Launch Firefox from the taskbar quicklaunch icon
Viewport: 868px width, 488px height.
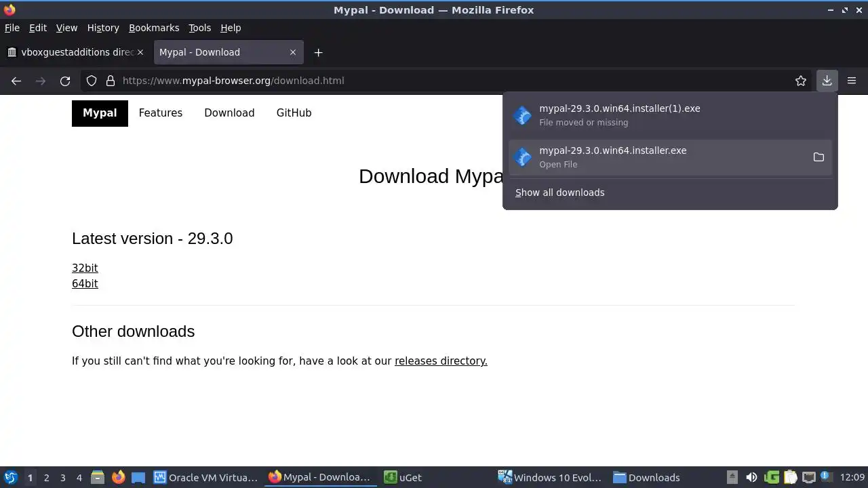(x=118, y=477)
